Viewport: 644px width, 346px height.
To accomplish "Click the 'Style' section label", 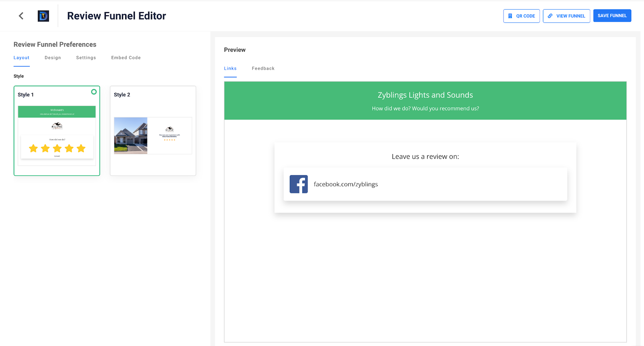I will 19,76.
